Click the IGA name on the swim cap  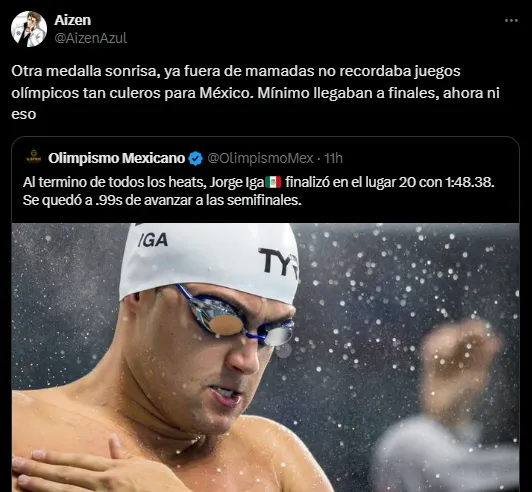coord(153,240)
